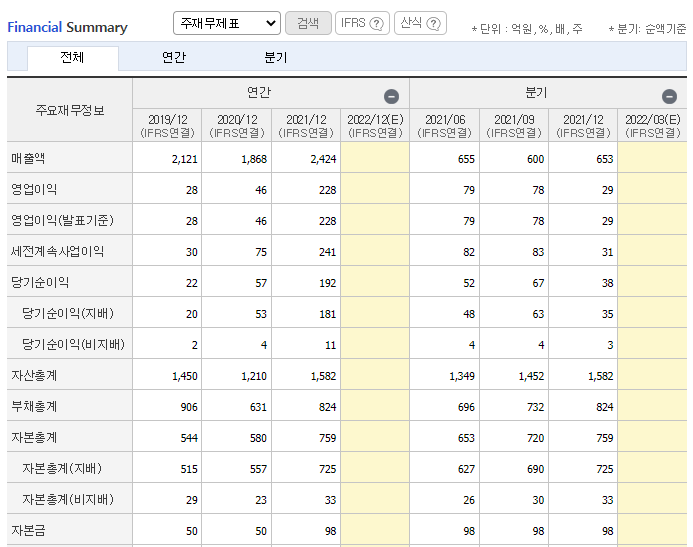Image resolution: width=693 pixels, height=547 pixels.
Task: Select the 자본금 row label
Action: coord(28,530)
